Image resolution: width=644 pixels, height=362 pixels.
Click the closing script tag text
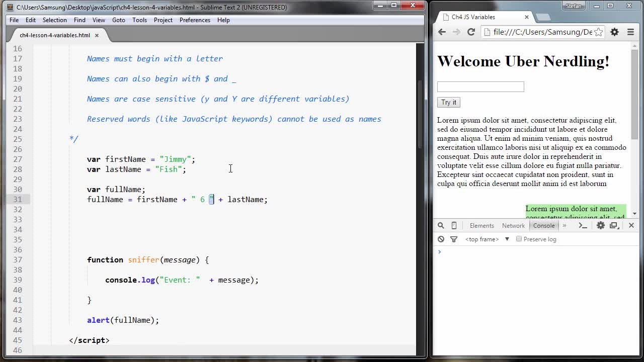[x=89, y=340]
